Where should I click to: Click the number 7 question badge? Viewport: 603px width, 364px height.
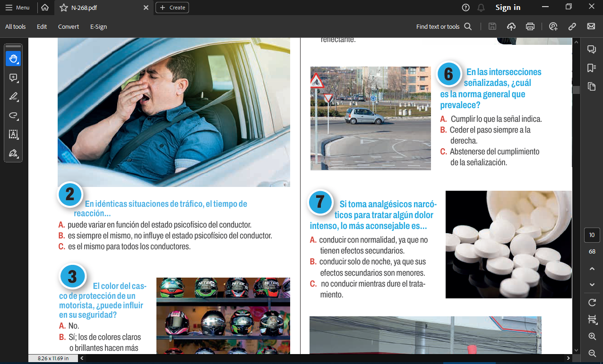tap(320, 202)
